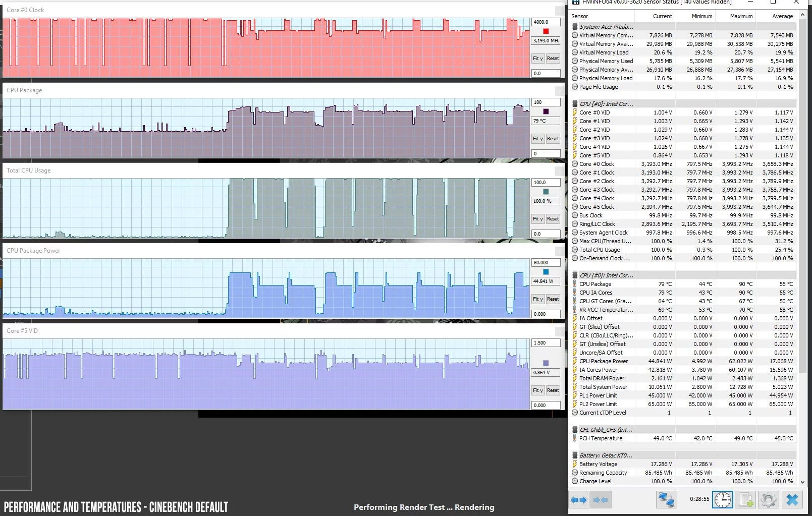Click Reset in the Total CPU Usage graph
Viewport: 812px width, 516px height.
coord(553,219)
